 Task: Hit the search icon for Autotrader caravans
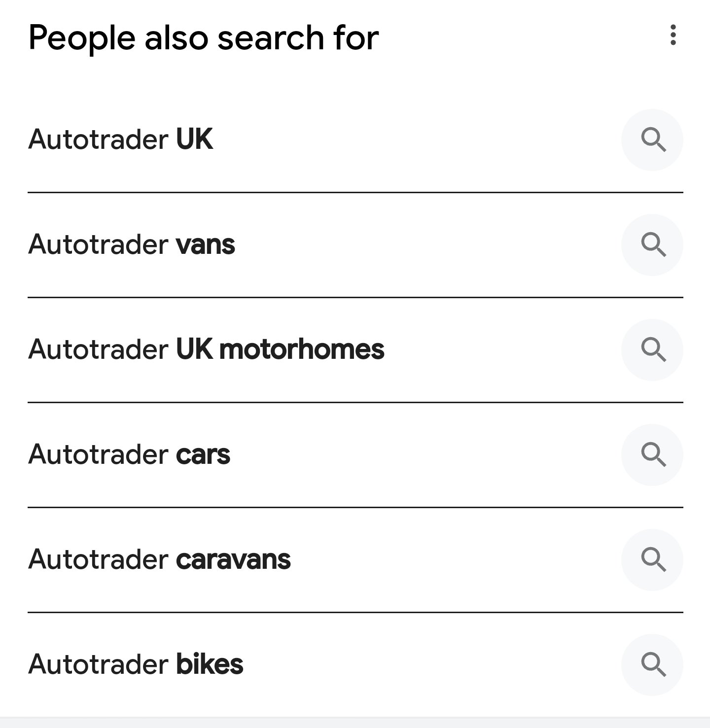652,560
